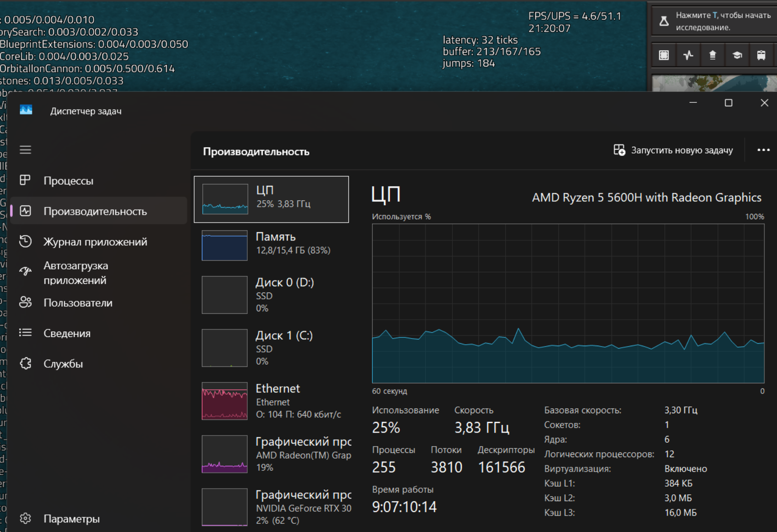Image resolution: width=777 pixels, height=532 pixels.
Task: Click Запустить новую задачу button
Action: pyautogui.click(x=673, y=150)
